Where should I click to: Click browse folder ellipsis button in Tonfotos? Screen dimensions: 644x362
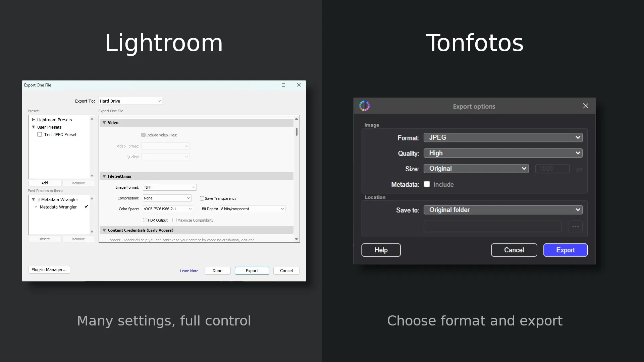point(575,227)
